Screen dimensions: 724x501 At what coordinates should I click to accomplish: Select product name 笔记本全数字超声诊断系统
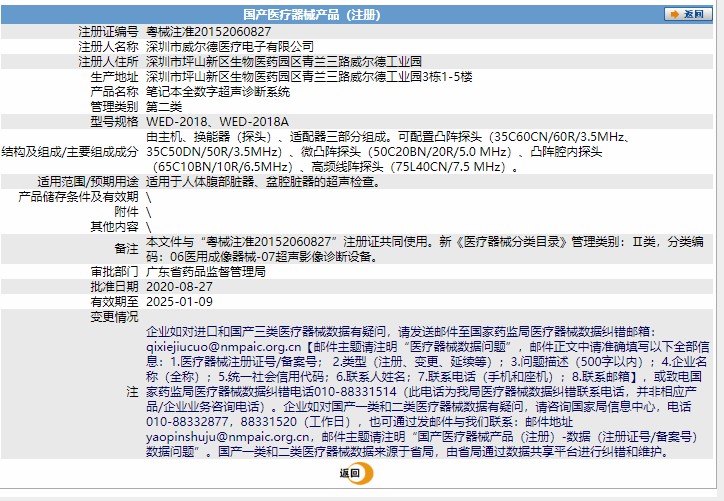coord(218,92)
